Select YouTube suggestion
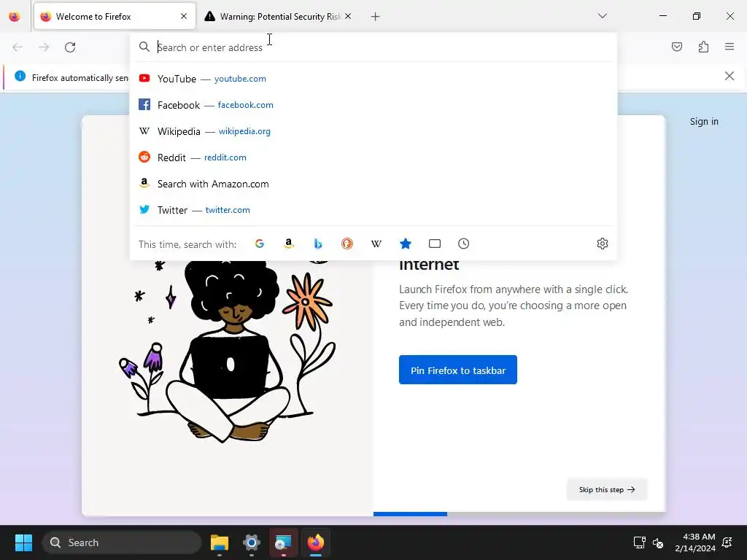Viewport: 747px width, 560px height. pos(373,79)
